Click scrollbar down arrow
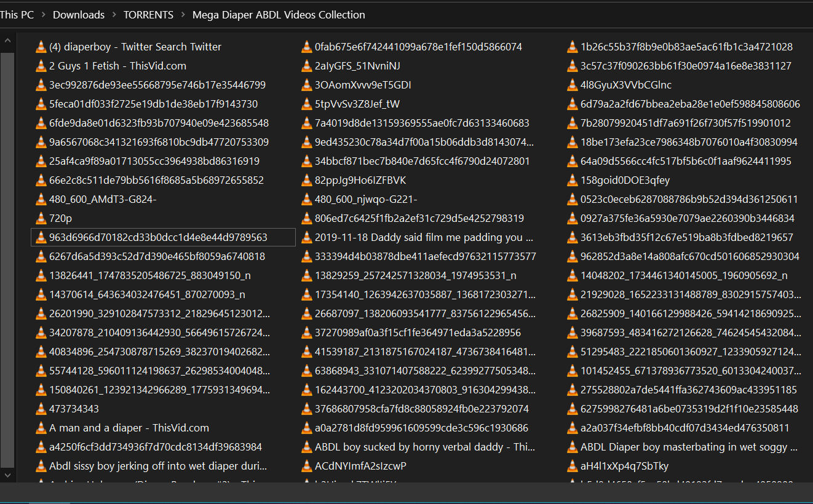 (x=7, y=475)
